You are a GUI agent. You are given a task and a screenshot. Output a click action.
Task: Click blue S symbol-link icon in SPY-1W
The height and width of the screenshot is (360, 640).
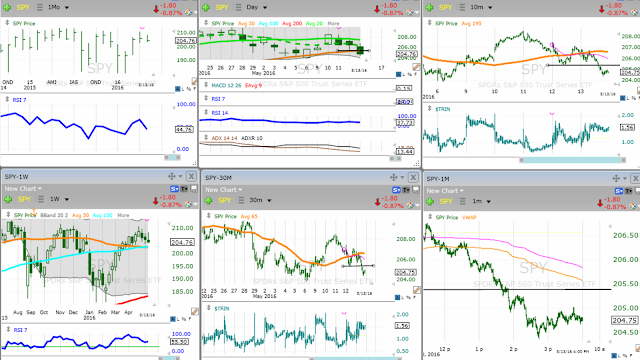pos(174,189)
